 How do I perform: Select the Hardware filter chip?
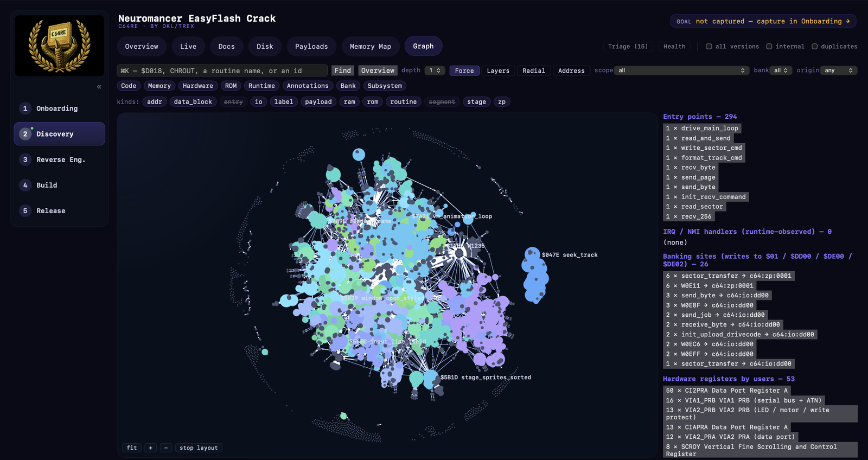[x=198, y=86]
